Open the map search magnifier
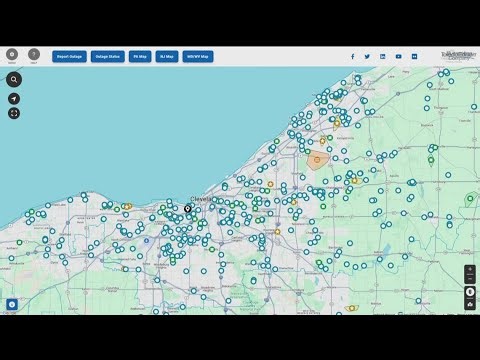Screen dimensions: 480x360 click(x=14, y=79)
